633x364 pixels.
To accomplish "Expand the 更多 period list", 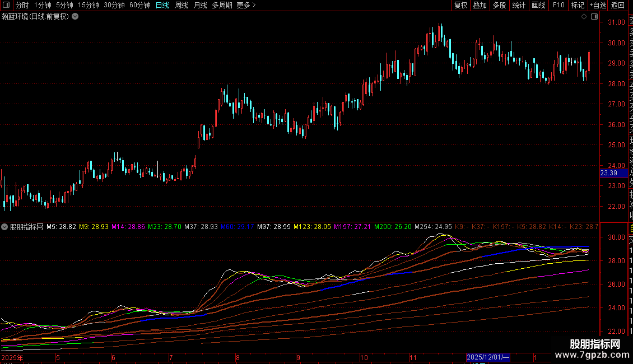I will click(x=246, y=5).
